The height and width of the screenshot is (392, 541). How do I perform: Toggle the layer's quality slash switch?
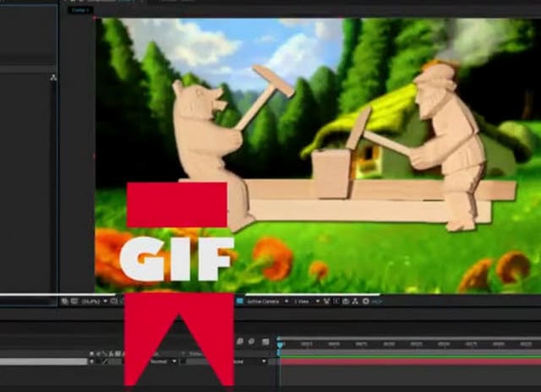click(x=105, y=362)
